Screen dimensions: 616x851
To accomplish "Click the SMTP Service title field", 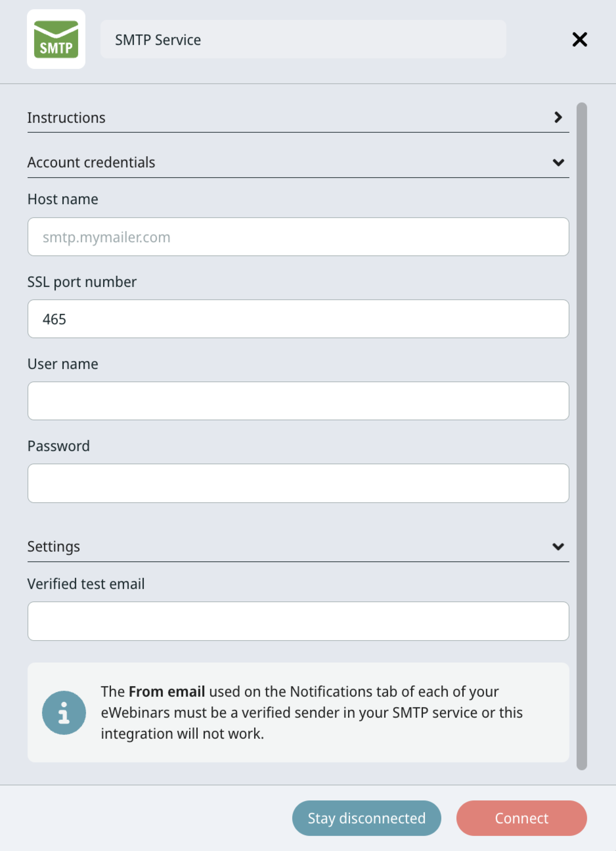I will point(303,39).
